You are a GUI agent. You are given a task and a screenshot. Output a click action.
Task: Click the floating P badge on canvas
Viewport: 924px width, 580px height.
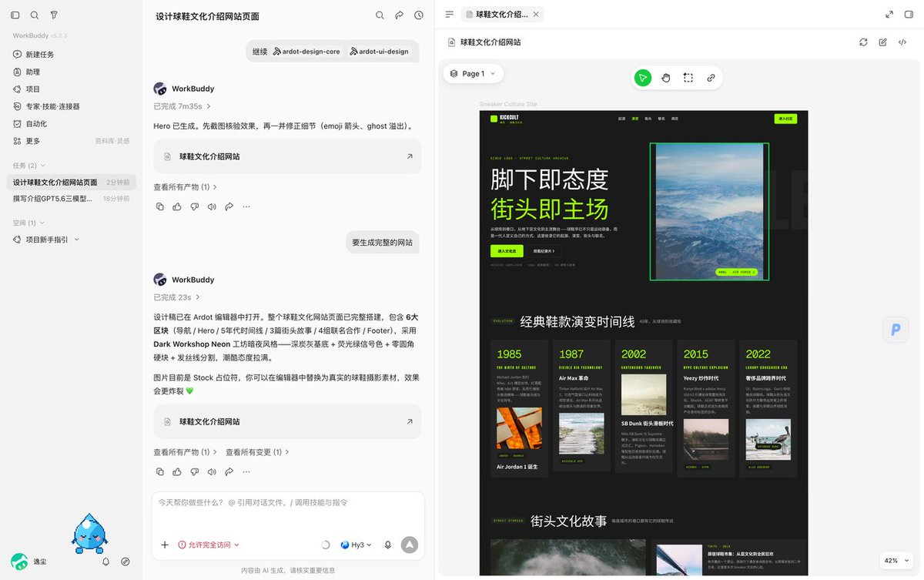[x=896, y=329]
